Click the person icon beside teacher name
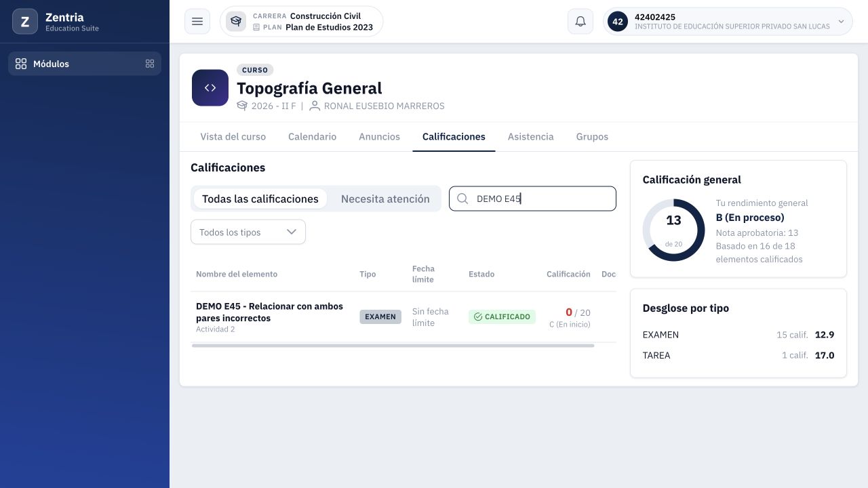868x488 pixels. 315,106
